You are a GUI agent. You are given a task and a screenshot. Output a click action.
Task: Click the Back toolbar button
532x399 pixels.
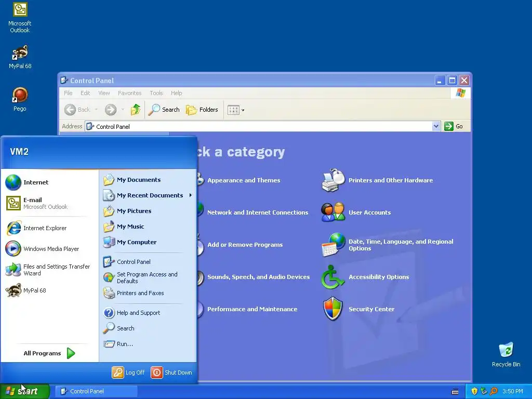[77, 110]
